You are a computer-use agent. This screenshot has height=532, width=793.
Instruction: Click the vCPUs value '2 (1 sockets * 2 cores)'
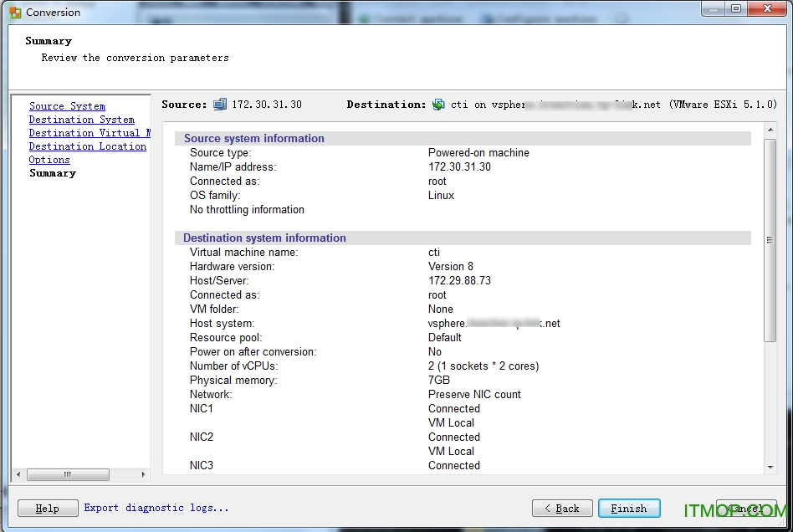(x=483, y=366)
